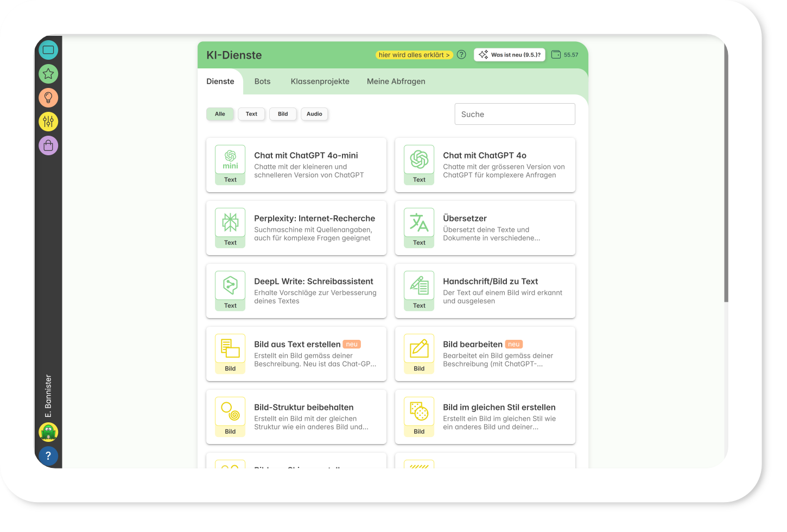Open the star favorites sidebar icon
787x532 pixels.
pos(48,74)
